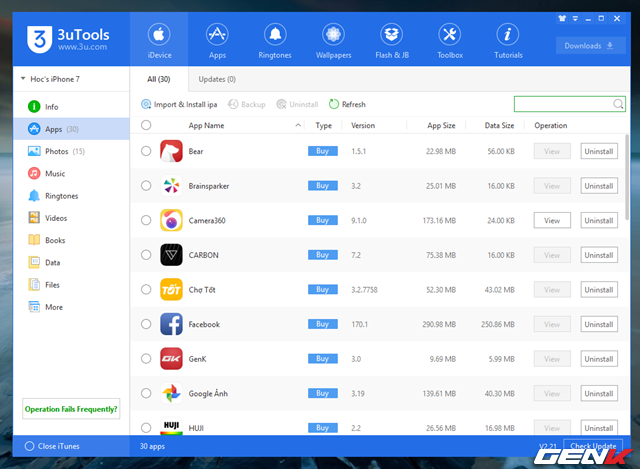Viewport: 640px width, 469px height.
Task: Click the Google Ảnh app icon
Action: click(171, 393)
